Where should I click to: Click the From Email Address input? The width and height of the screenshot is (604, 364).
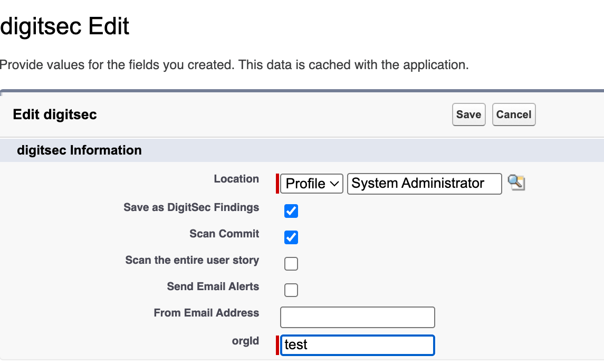pos(358,317)
